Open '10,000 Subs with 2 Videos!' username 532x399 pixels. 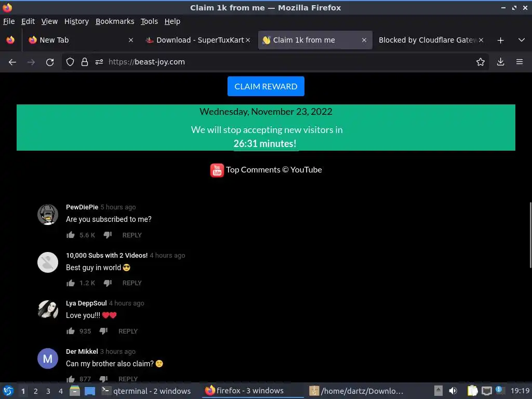point(107,255)
